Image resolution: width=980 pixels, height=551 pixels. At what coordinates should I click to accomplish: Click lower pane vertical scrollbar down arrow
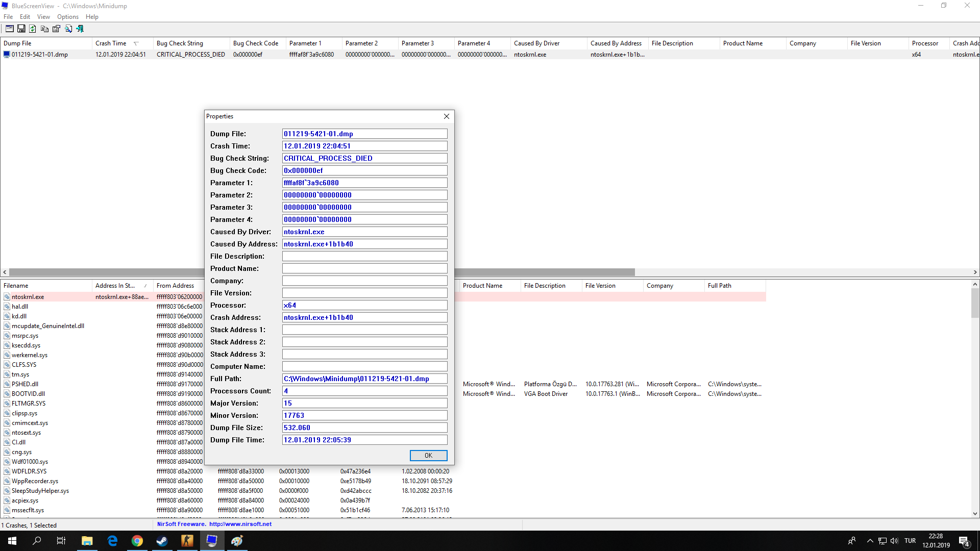975,514
